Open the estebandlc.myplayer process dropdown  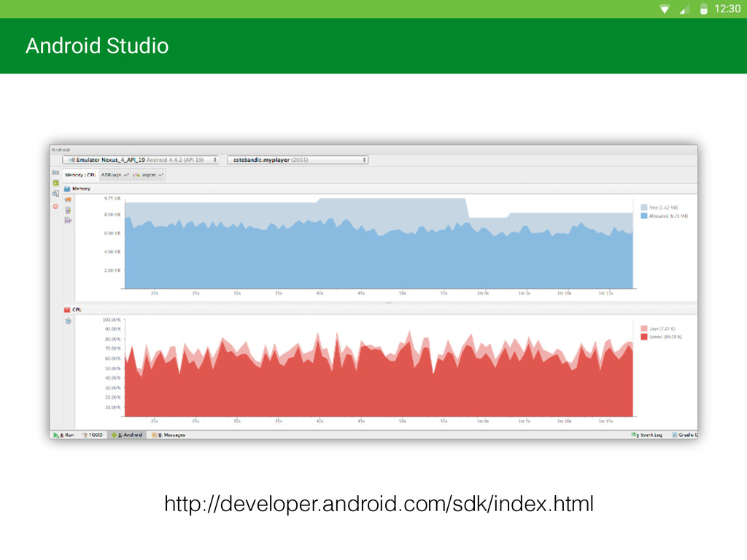click(x=298, y=160)
